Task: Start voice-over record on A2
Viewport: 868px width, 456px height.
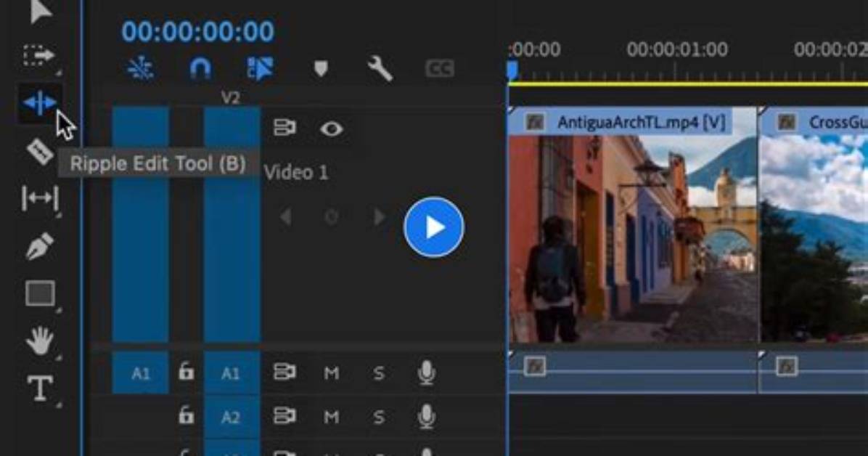Action: [x=426, y=417]
